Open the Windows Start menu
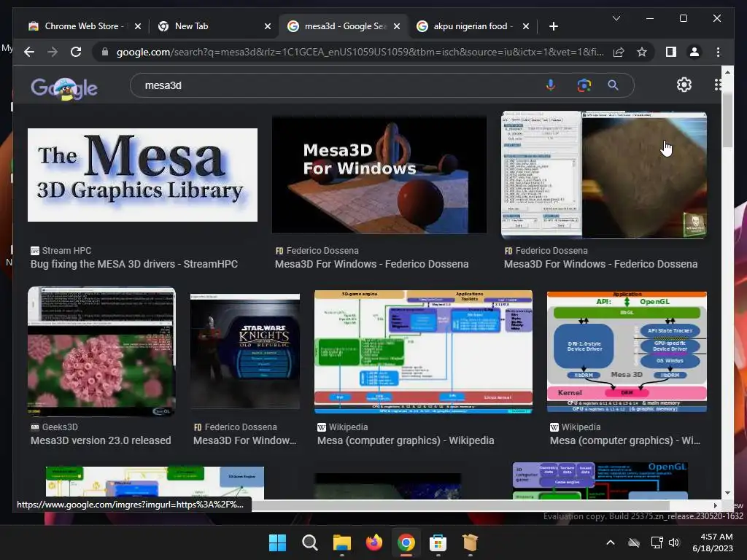Image resolution: width=747 pixels, height=560 pixels. tap(277, 542)
